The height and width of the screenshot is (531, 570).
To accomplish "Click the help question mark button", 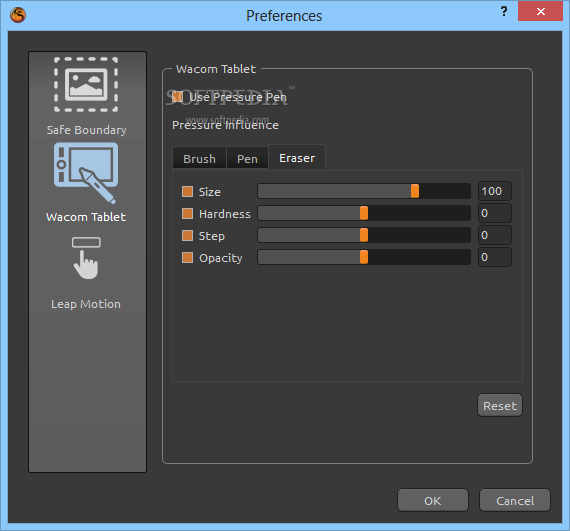I will 504,11.
